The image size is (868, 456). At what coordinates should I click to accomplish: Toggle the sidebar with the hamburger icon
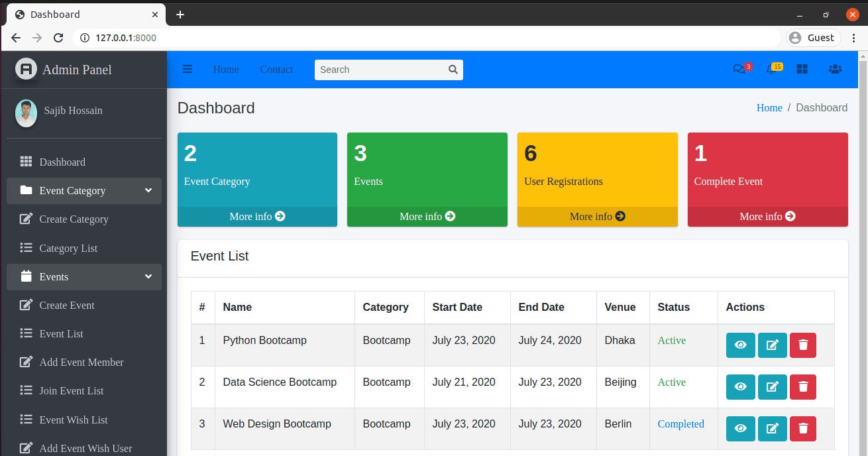187,68
